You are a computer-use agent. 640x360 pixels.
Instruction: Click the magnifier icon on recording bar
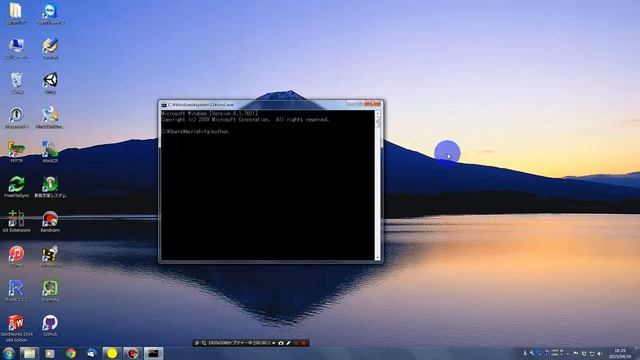(x=204, y=343)
